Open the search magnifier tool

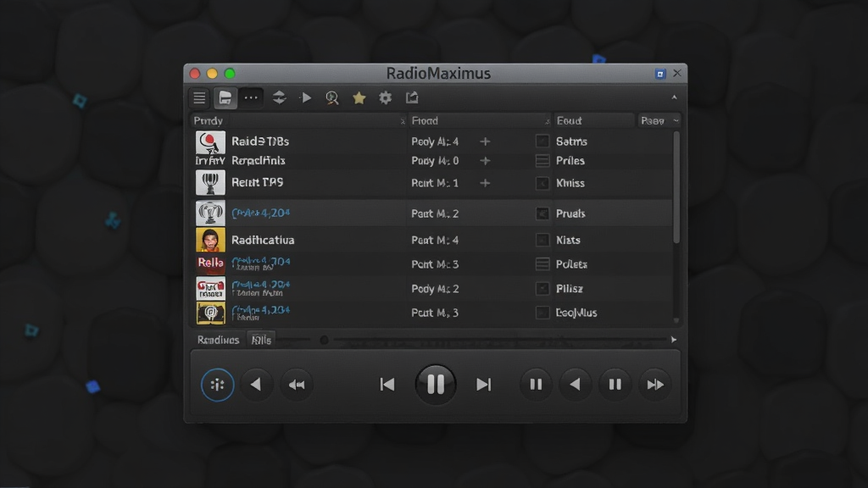tap(332, 98)
